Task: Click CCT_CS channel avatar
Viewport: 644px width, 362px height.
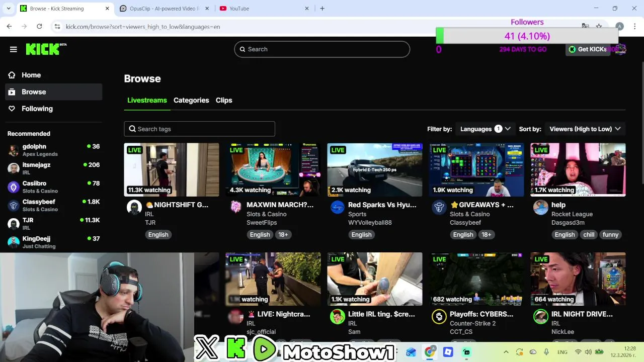Action: (x=439, y=317)
